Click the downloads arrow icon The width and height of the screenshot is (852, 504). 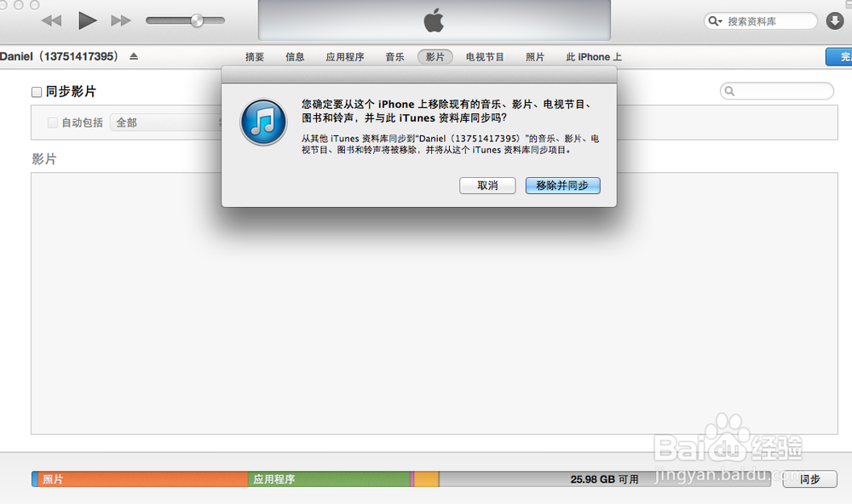(x=835, y=21)
